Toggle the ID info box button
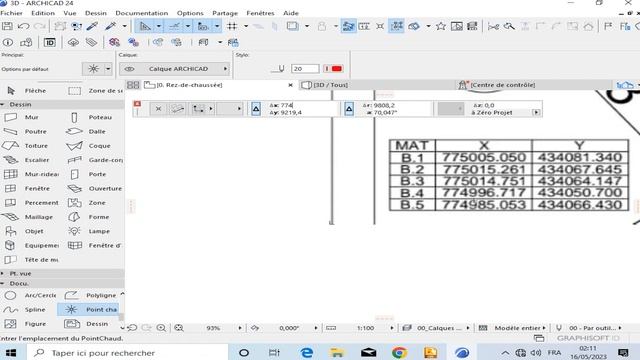Screen dimensions: 640x360 [x=49, y=42]
